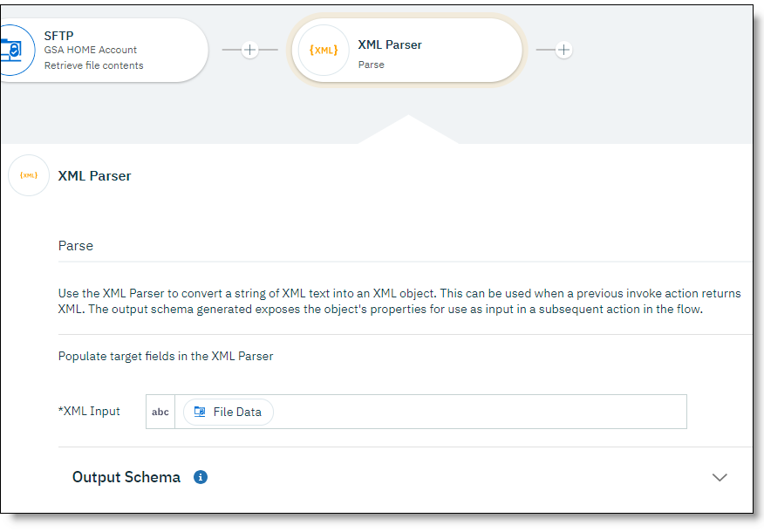Click the XML Parser panel title
764x532 pixels.
pos(94,175)
